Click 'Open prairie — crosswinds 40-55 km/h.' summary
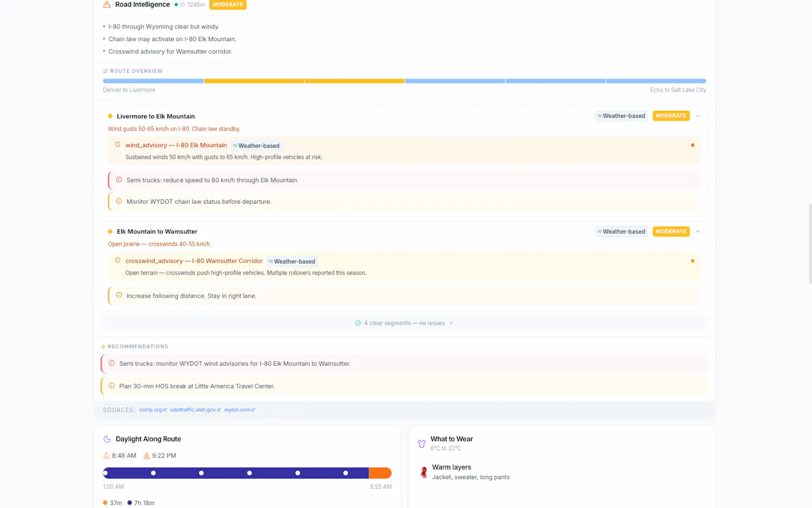 pos(159,244)
